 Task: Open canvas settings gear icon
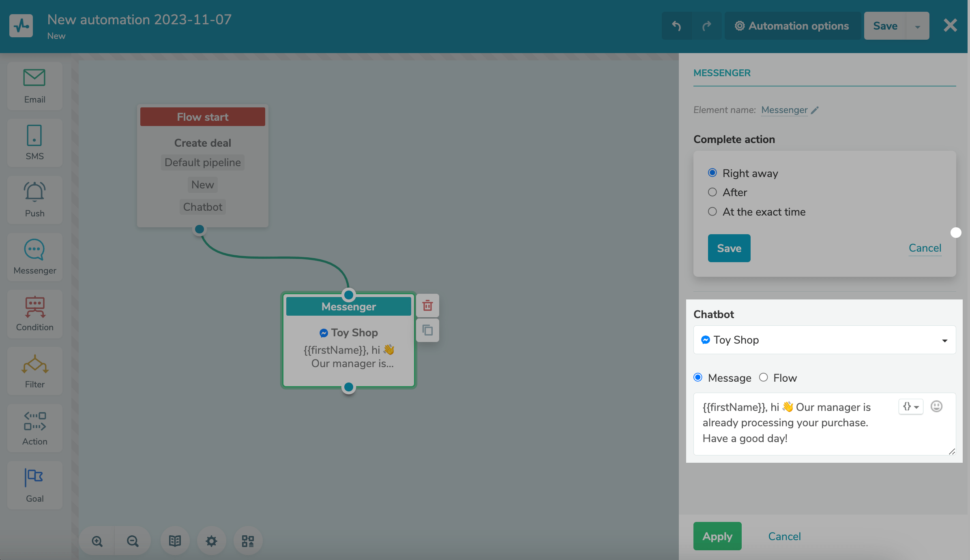pyautogui.click(x=211, y=541)
